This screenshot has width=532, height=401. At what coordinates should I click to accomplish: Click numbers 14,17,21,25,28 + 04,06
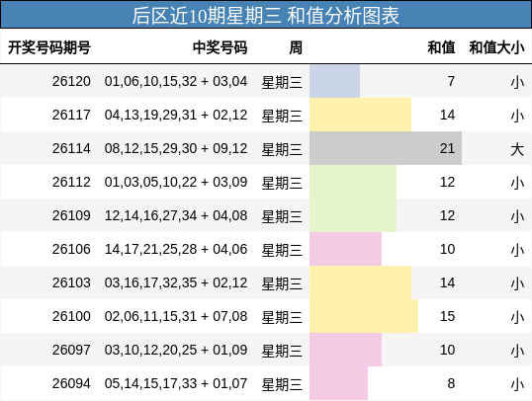click(x=176, y=249)
